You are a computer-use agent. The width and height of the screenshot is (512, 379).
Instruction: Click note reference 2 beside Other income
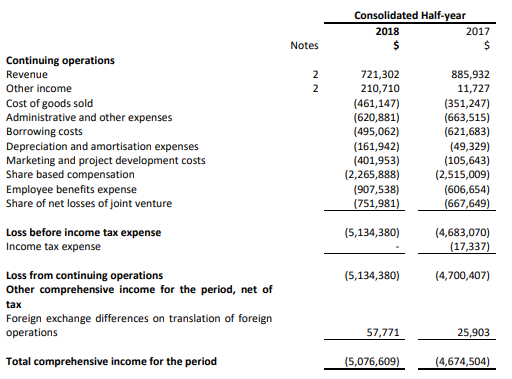(x=315, y=89)
